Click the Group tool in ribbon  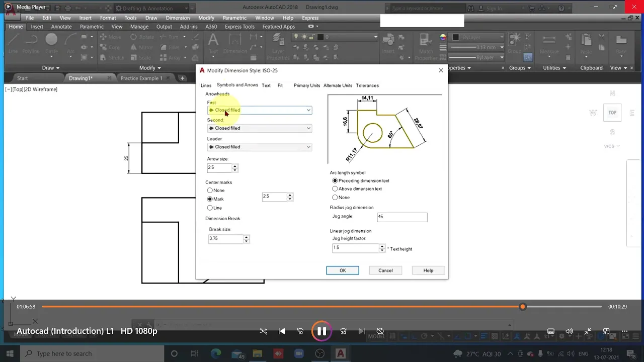tap(514, 43)
